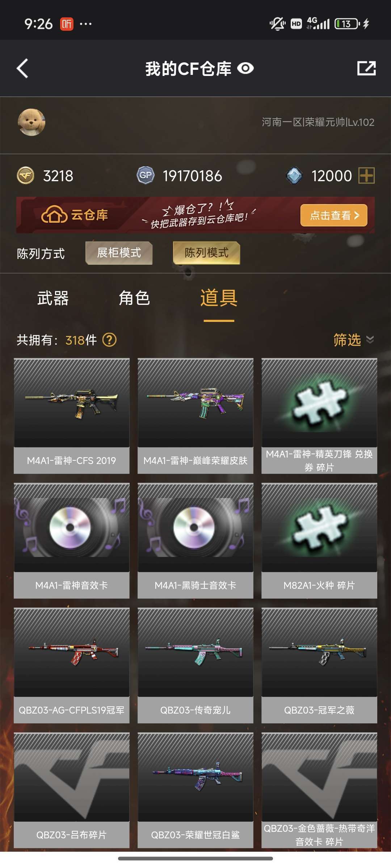Switch display to 陈列模式
This screenshot has width=391, height=868.
[206, 253]
